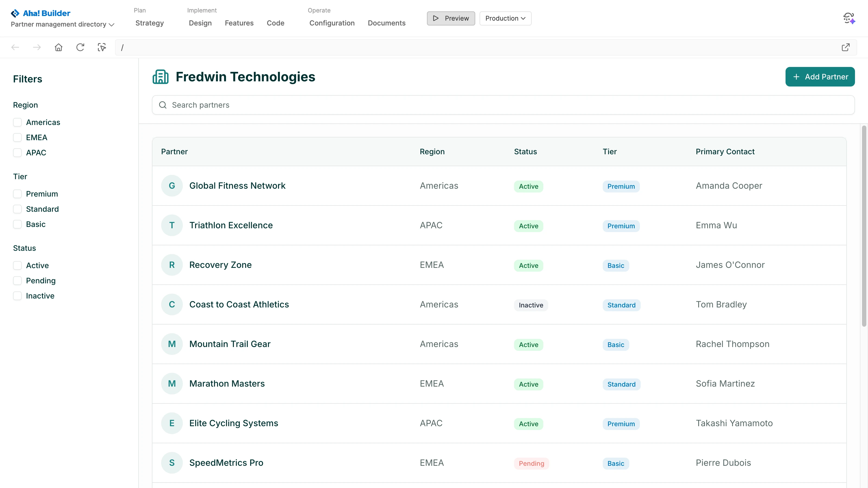Image resolution: width=868 pixels, height=488 pixels.
Task: Reload the preview with refresh icon
Action: [x=80, y=47]
